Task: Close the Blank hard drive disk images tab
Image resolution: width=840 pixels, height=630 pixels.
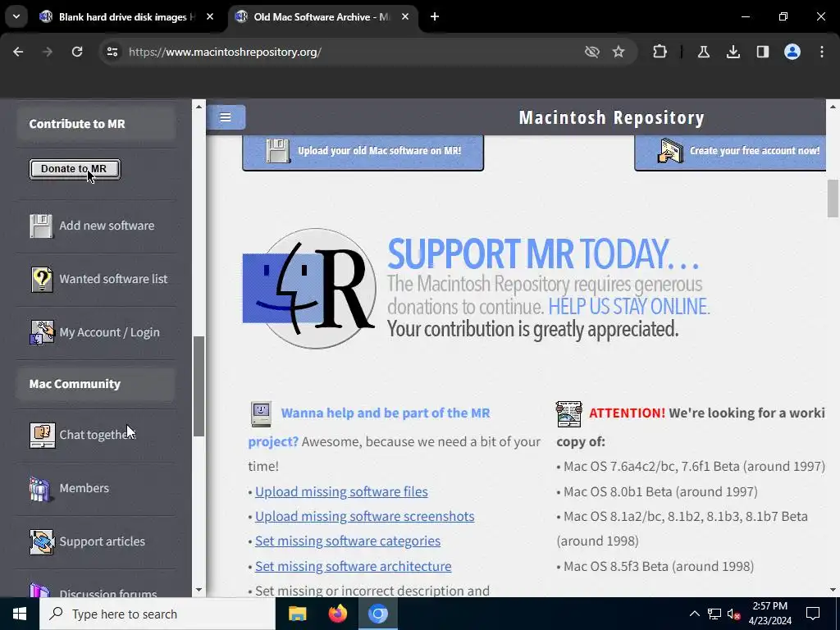Action: pos(210,16)
